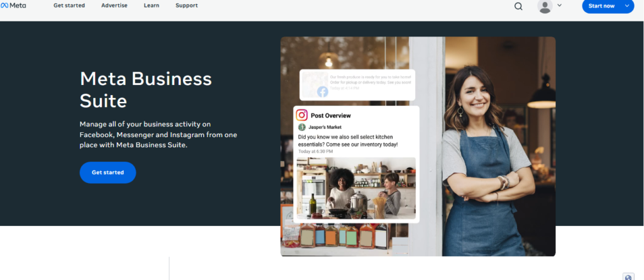
Task: Click the Today at 6:30 PM timestamp
Action: [316, 151]
